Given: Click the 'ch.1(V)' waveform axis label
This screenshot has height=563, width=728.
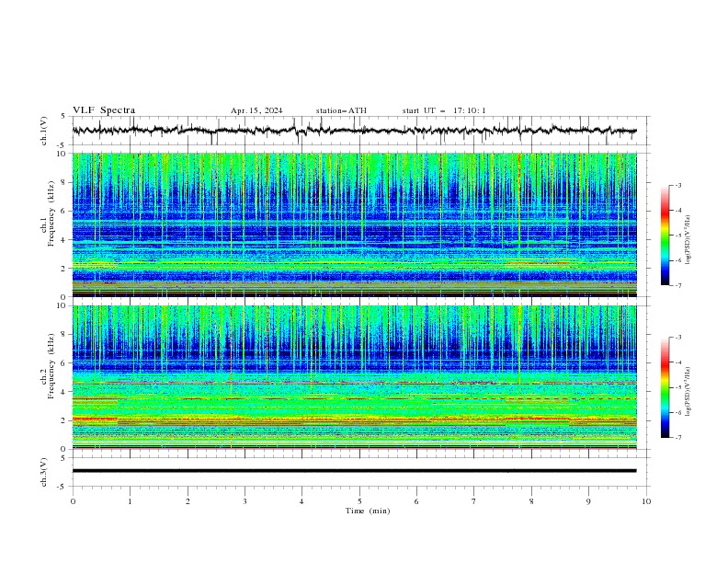Looking at the screenshot, I should [44, 131].
